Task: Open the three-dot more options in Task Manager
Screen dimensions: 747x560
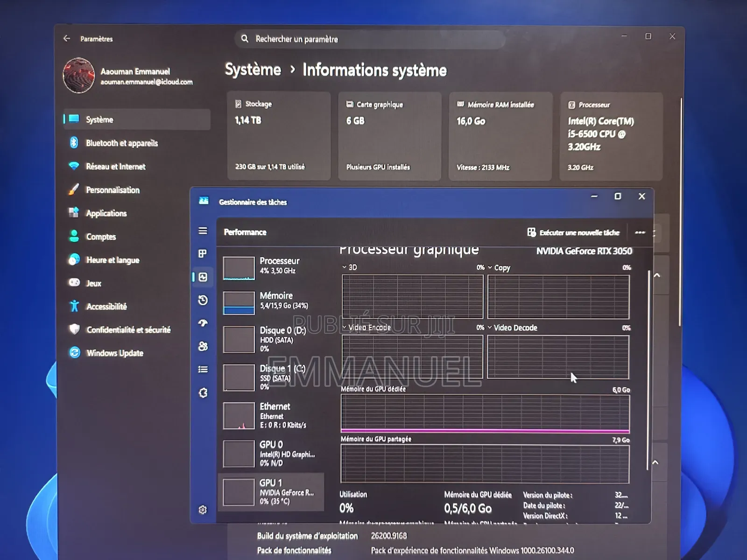Action: (640, 232)
